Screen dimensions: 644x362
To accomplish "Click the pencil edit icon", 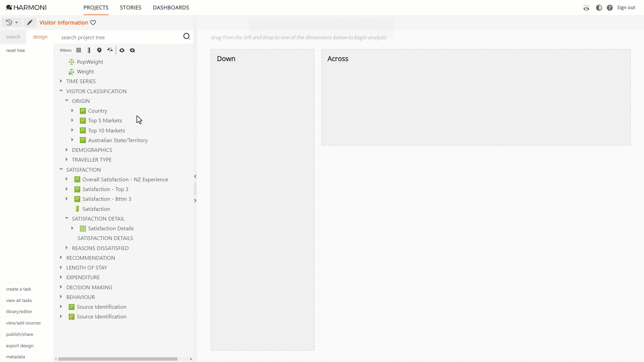I will tap(30, 22).
